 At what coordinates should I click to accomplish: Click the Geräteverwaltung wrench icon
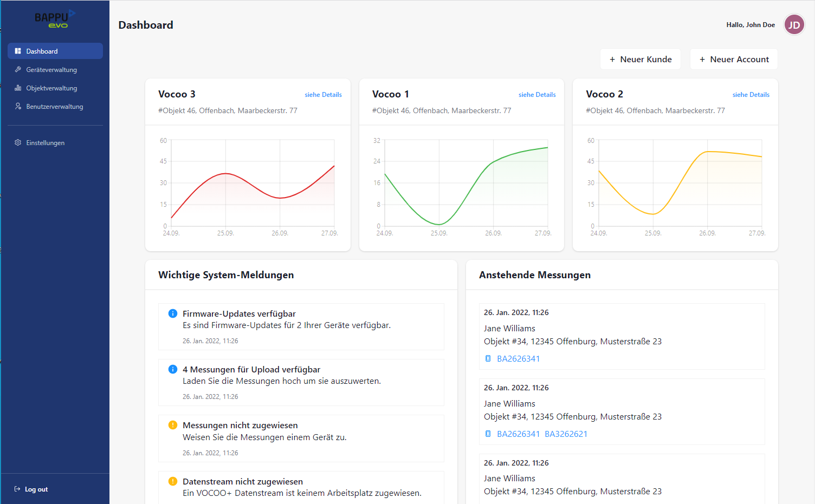click(x=18, y=69)
